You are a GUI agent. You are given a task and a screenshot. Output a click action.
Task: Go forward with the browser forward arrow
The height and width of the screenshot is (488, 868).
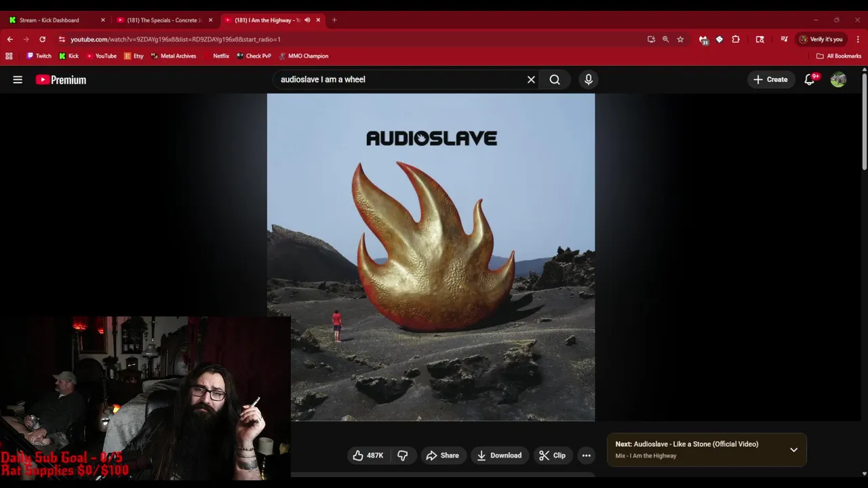[x=26, y=39]
